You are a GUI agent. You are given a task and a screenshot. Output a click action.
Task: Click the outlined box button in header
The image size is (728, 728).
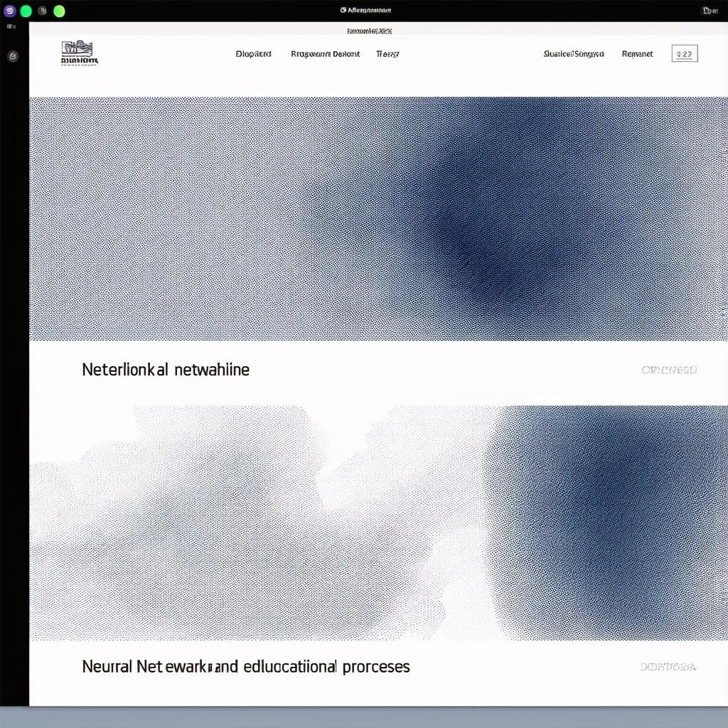[685, 53]
